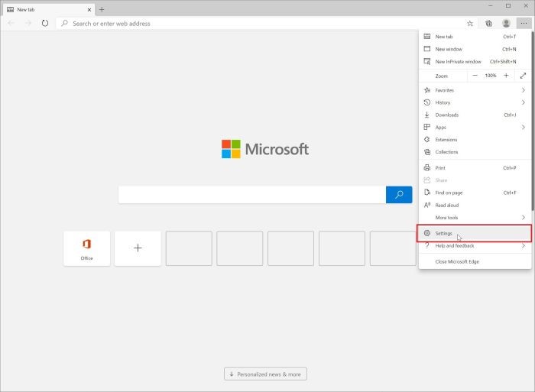Choose Find on page menu item
The height and width of the screenshot is (392, 535).
tap(475, 193)
